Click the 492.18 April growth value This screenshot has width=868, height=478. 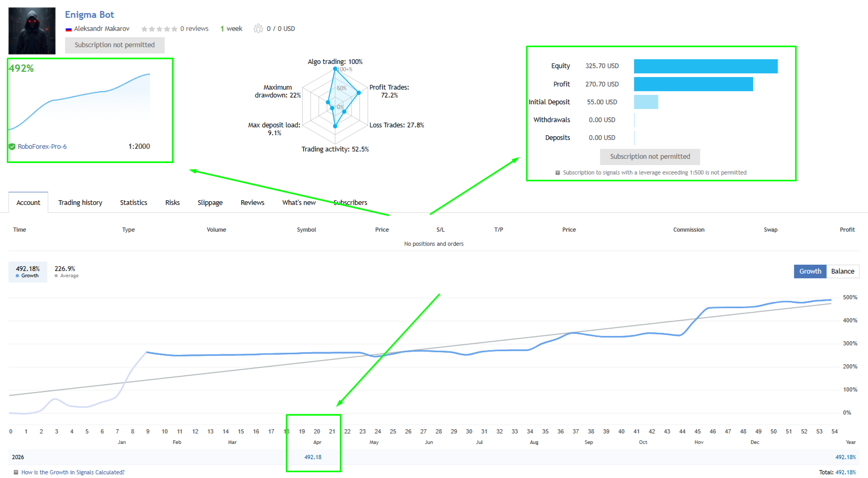313,457
